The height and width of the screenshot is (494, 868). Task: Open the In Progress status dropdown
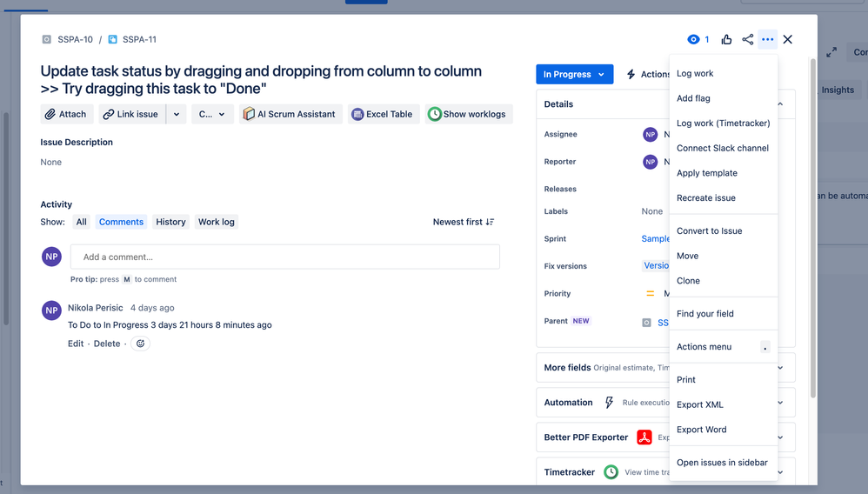[x=574, y=74]
